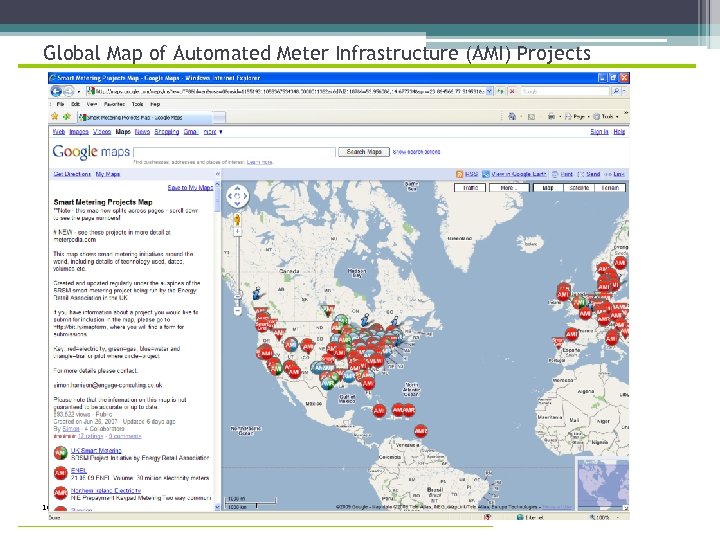Click the orange Street View pegman
The width and height of the screenshot is (720, 540).
[237, 219]
